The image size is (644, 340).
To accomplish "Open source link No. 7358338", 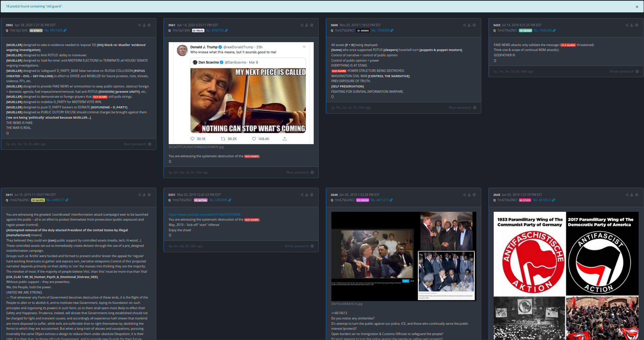I will pyautogui.click(x=382, y=30).
